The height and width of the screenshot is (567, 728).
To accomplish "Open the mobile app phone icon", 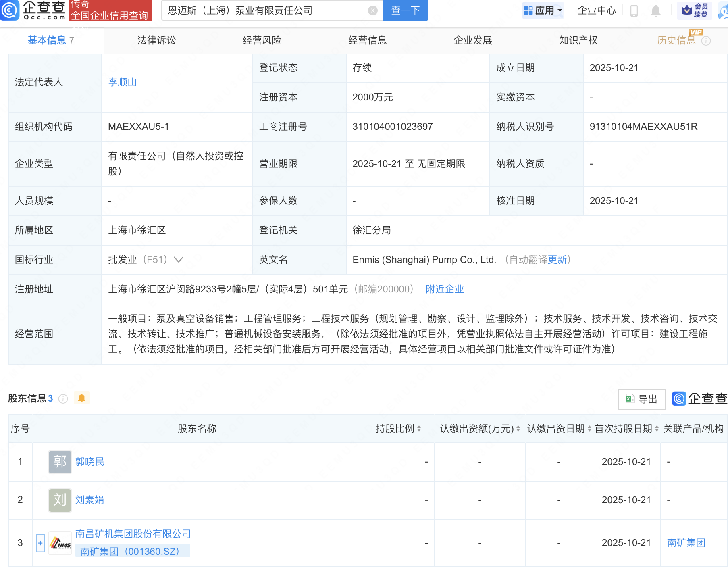I will 634,11.
